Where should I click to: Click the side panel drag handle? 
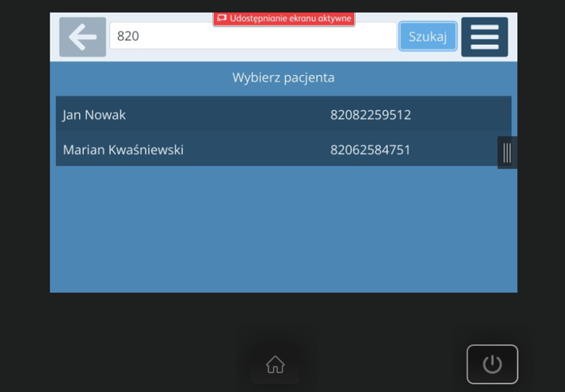[507, 152]
